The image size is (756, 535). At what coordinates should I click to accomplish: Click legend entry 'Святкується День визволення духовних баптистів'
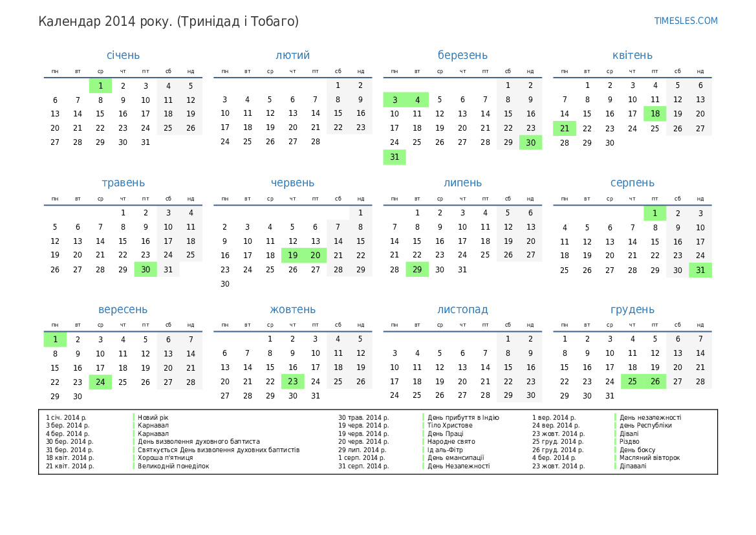[x=219, y=450]
